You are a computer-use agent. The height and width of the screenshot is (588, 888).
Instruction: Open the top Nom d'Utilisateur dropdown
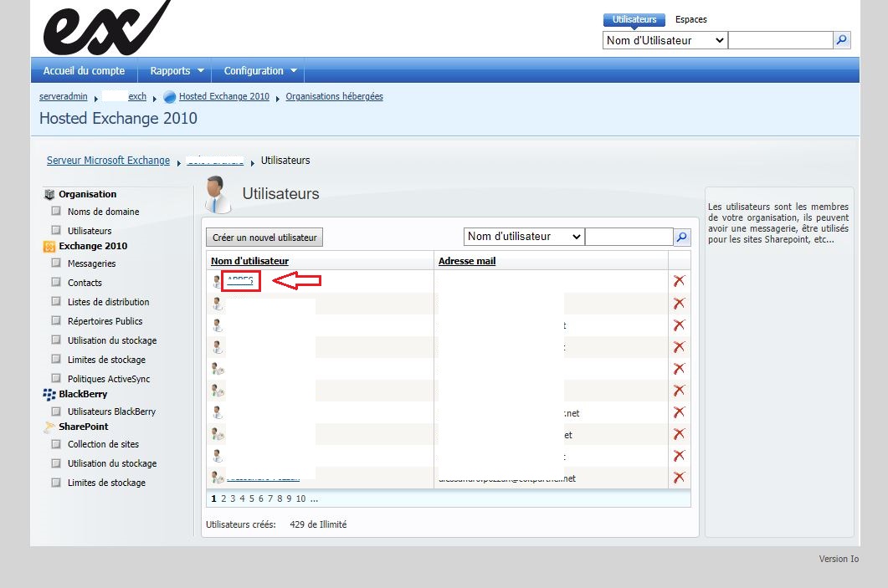click(x=665, y=40)
